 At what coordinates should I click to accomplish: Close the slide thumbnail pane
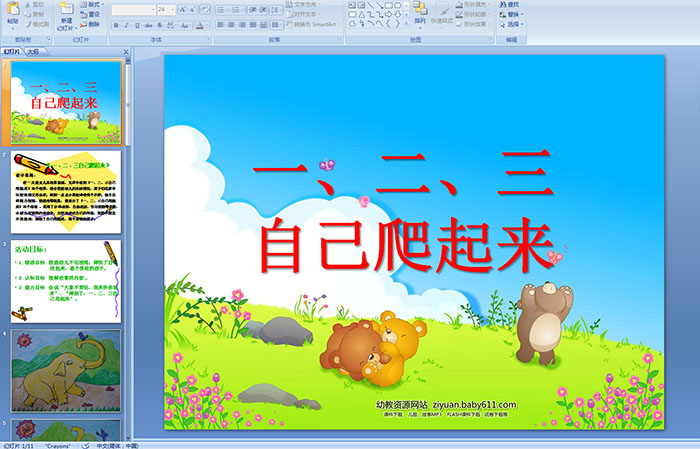(126, 52)
